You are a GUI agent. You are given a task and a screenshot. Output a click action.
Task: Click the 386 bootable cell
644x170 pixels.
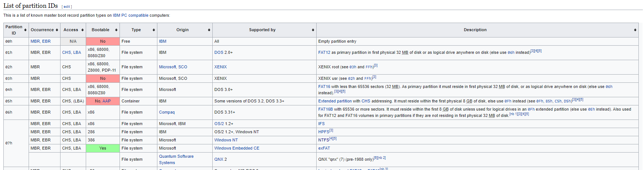tap(103, 140)
